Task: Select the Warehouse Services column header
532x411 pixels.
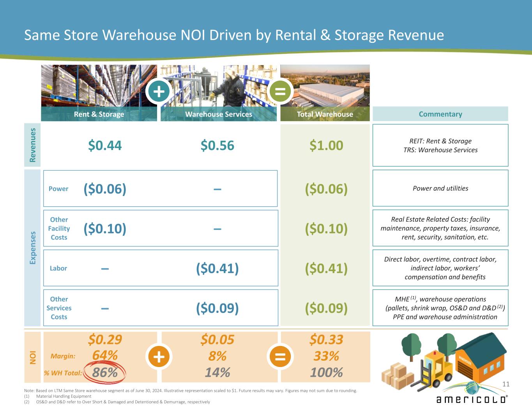Action: [218, 114]
